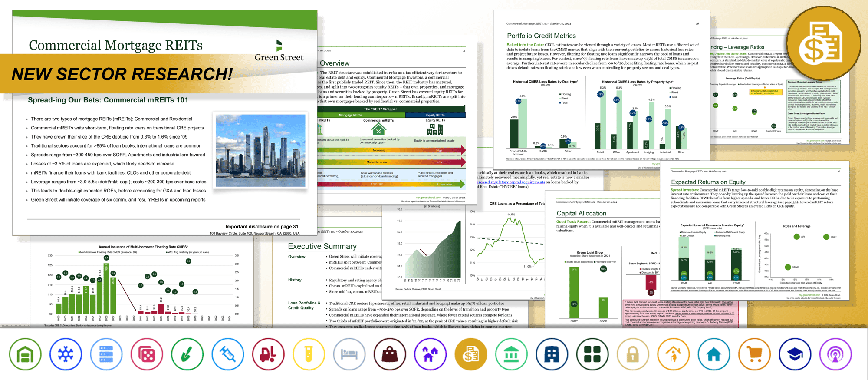Select the light-blue server stack data center icon
Screen dimensions: 868x380
[106, 354]
